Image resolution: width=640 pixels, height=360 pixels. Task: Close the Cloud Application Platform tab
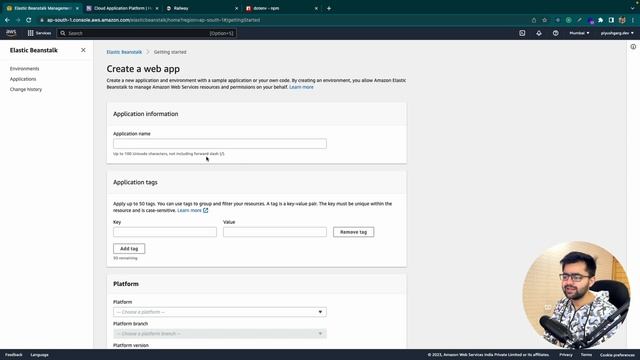click(157, 8)
